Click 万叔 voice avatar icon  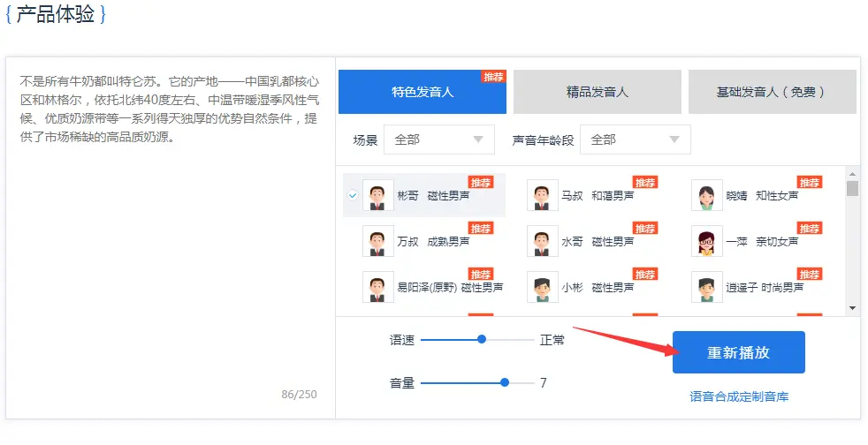(378, 241)
